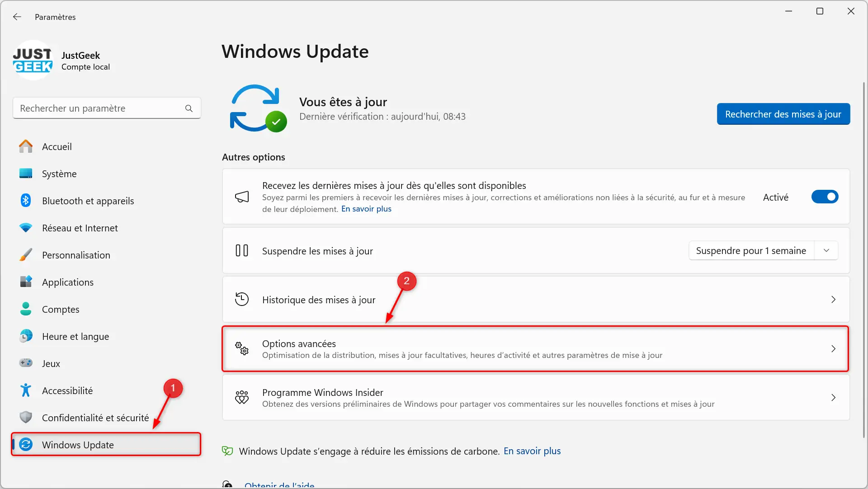Click JustGeek account name

pyautogui.click(x=80, y=55)
